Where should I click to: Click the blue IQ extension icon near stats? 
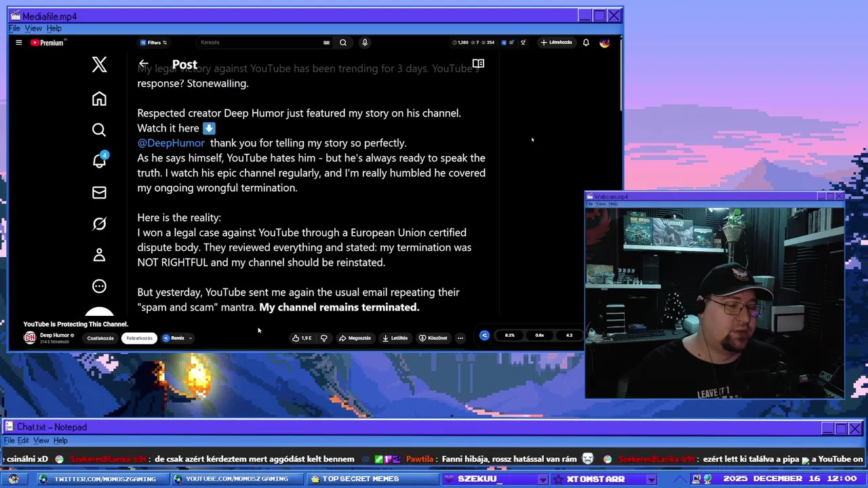[484, 335]
